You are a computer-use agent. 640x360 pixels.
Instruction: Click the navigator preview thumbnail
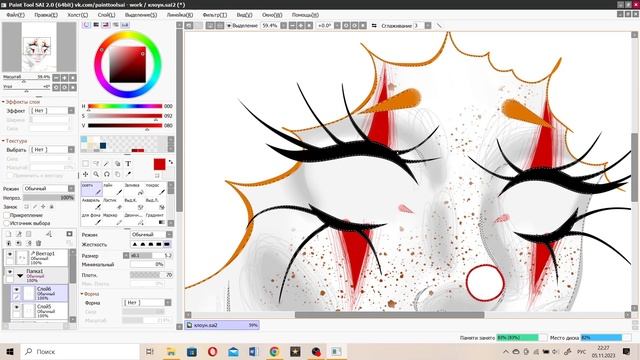point(39,47)
